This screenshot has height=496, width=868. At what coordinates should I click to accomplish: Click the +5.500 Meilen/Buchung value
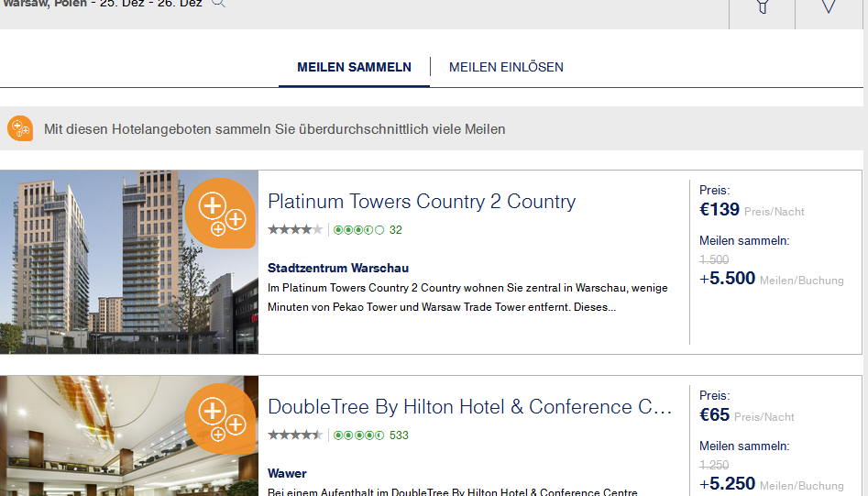[x=771, y=279]
